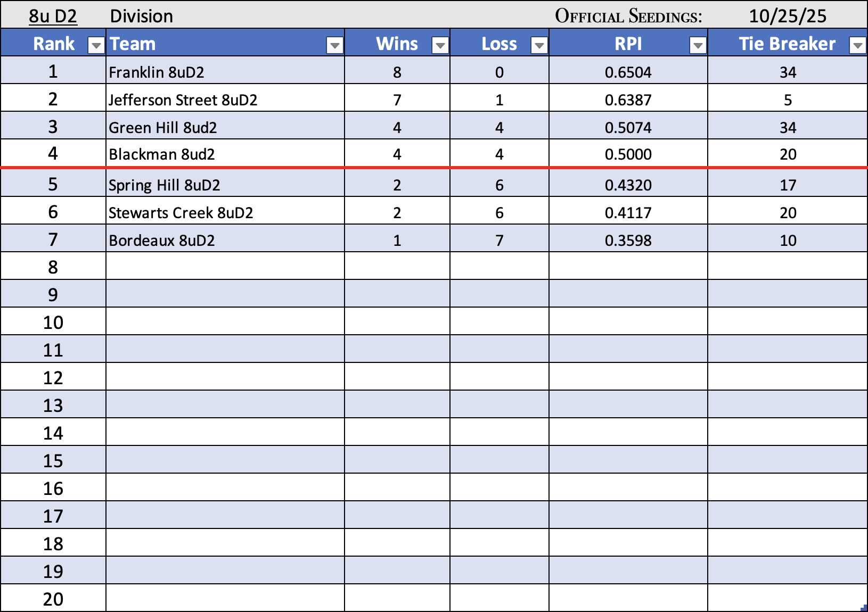The height and width of the screenshot is (612, 868).
Task: Select the empty Team cell in rank 8 row
Action: (x=225, y=266)
